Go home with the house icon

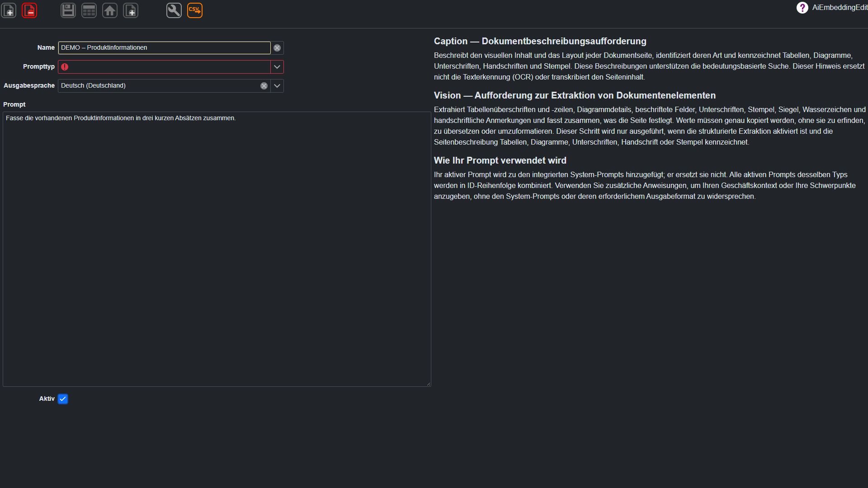click(110, 10)
